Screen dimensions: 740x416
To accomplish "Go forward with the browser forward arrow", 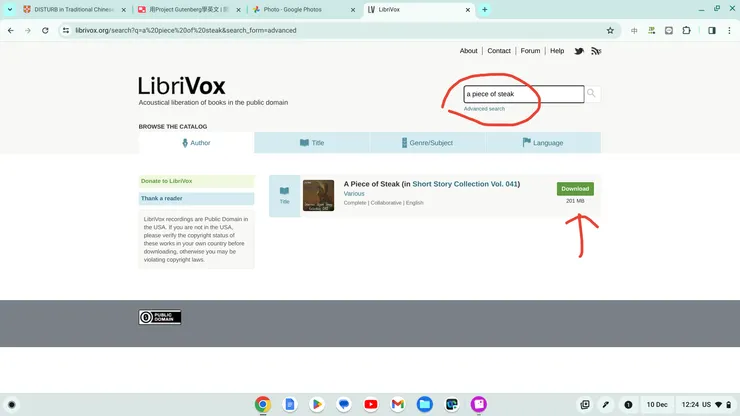I will pyautogui.click(x=28, y=30).
